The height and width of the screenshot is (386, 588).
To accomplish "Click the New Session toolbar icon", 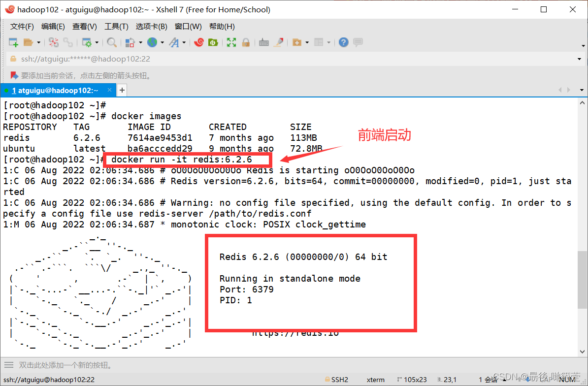I will (13, 42).
